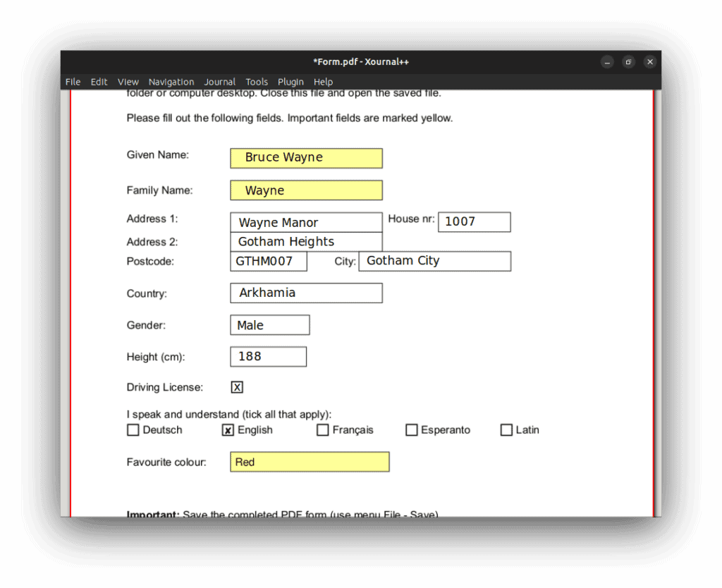
Task: Click the Given Name field with Bruce Wayne
Action: 306,158
